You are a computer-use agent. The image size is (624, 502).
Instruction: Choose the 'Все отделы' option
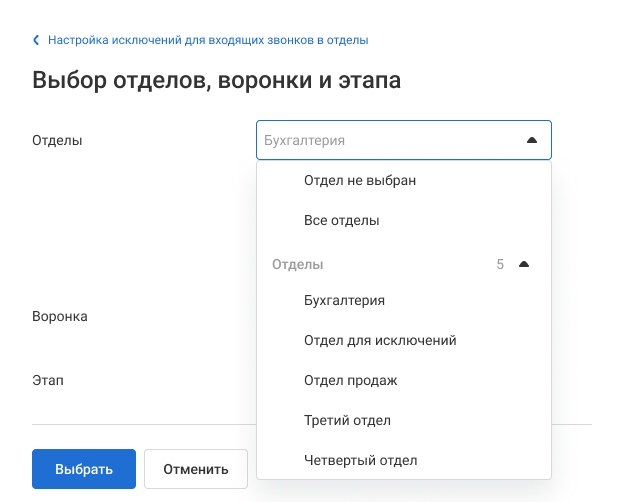[x=341, y=220]
